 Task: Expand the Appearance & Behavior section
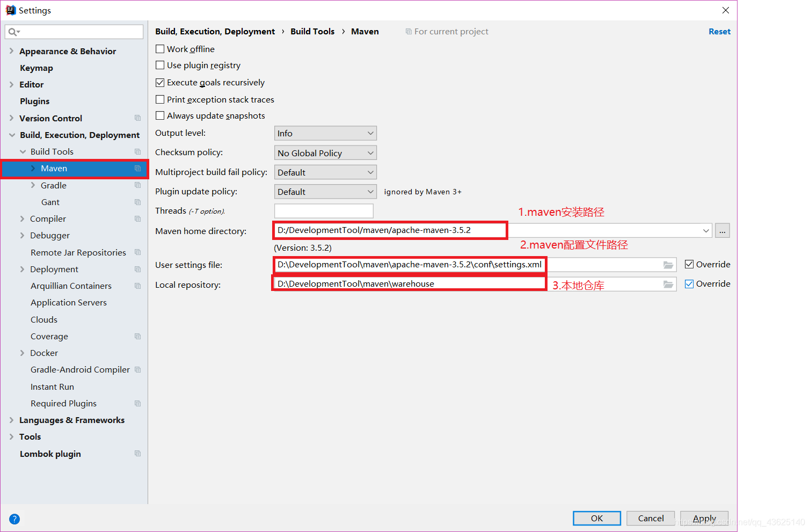pyautogui.click(x=12, y=51)
